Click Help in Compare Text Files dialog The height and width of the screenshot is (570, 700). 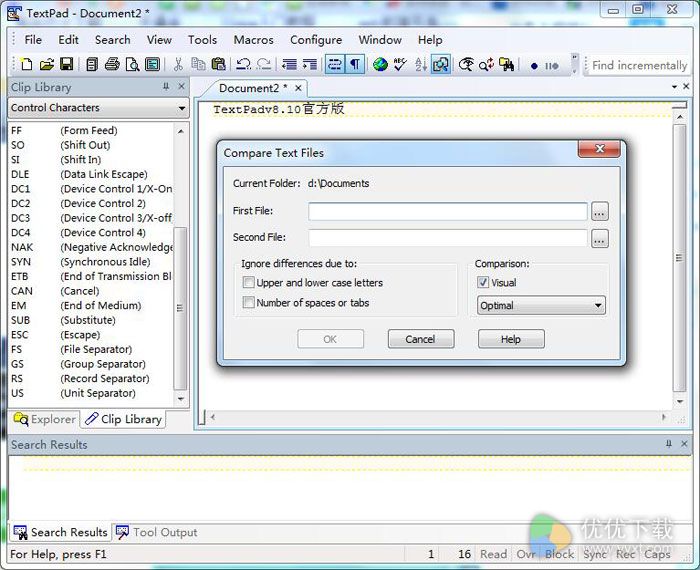coord(511,339)
